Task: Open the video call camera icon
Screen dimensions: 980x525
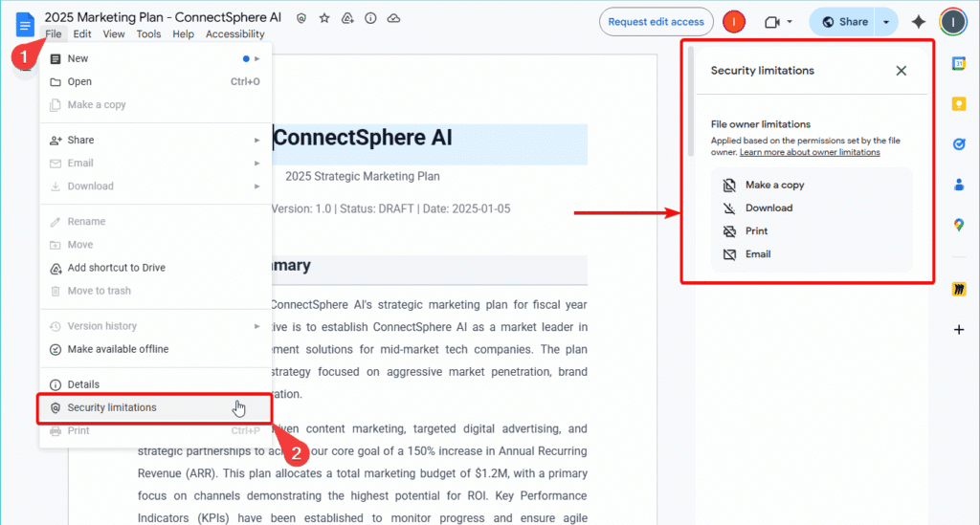Action: coord(772,22)
